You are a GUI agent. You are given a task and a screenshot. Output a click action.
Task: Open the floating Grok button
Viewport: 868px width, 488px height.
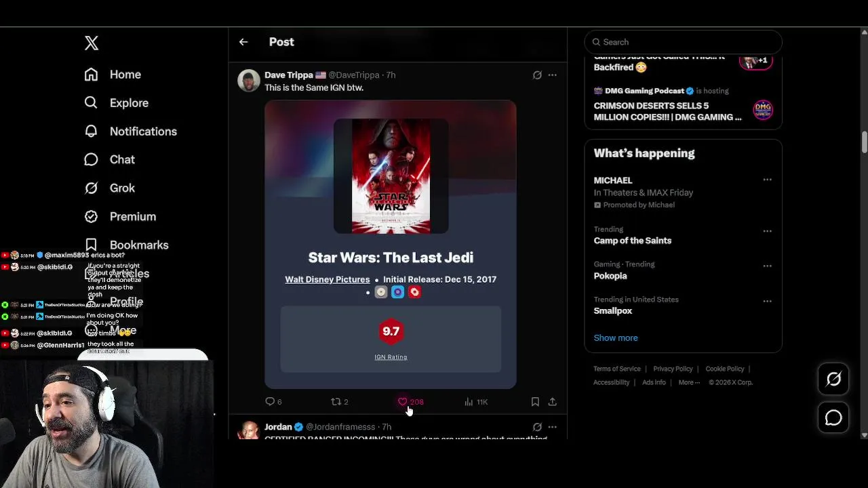833,380
